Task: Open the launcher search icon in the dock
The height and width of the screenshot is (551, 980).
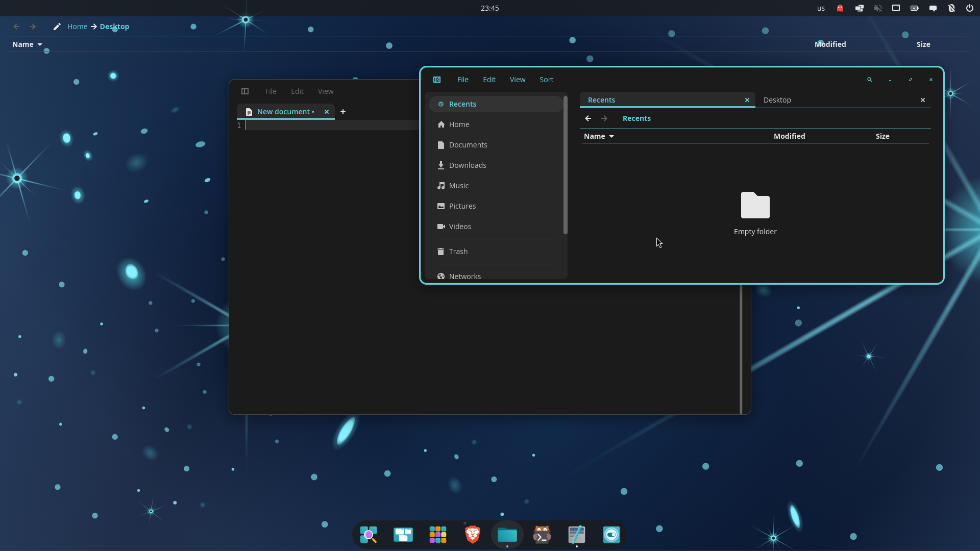Action: click(369, 535)
